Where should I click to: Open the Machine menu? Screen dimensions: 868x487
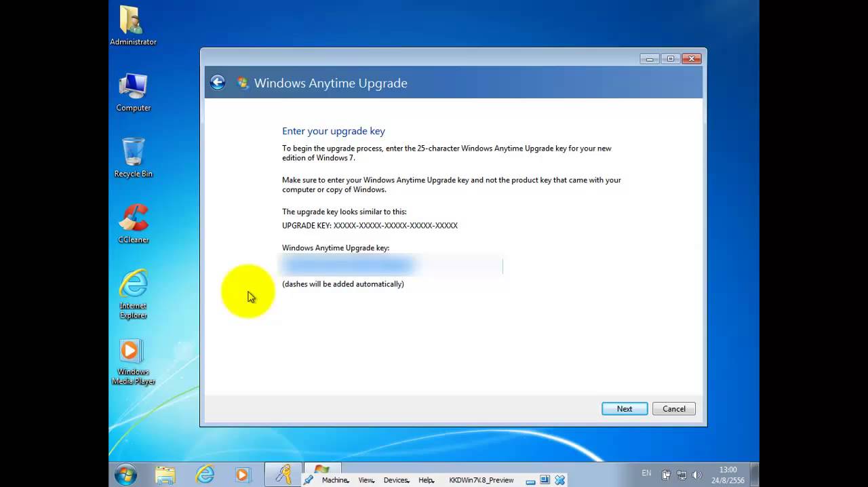[x=335, y=480]
